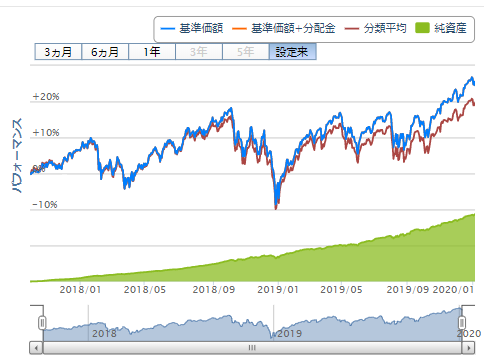484x363 pixels.
Task: Toggle the 純資産 legend entry
Action: [x=441, y=28]
